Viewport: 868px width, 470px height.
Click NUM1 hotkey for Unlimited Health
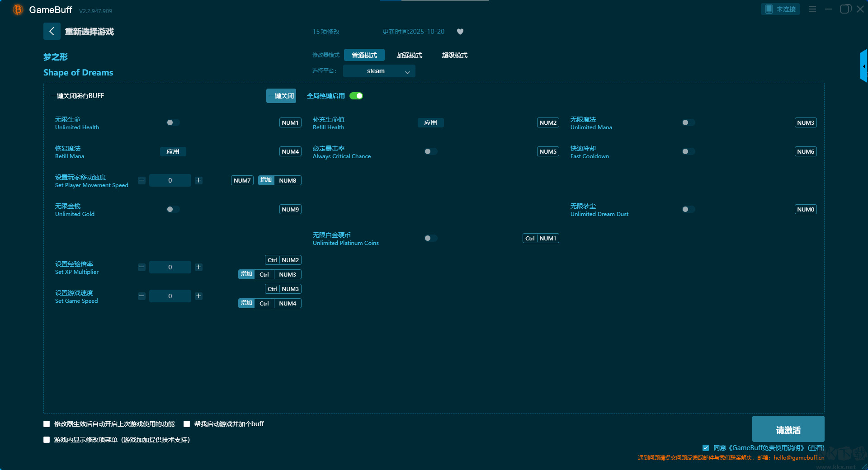click(x=290, y=122)
